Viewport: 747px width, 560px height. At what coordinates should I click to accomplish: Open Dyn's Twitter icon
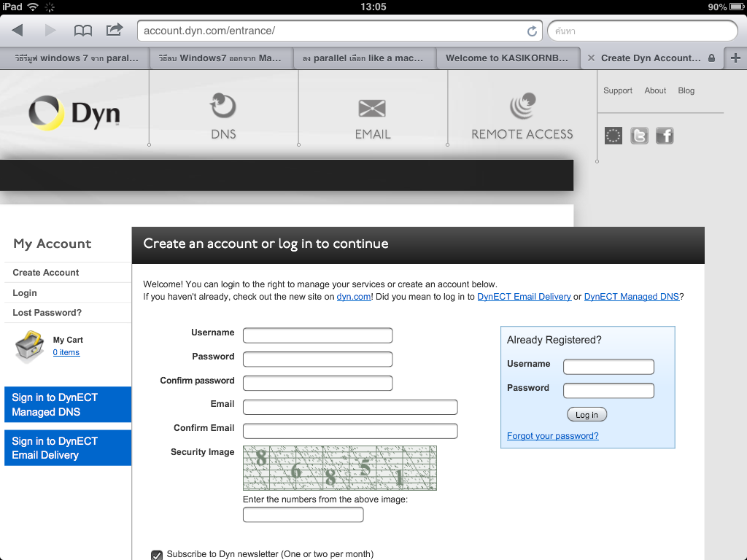(x=639, y=136)
